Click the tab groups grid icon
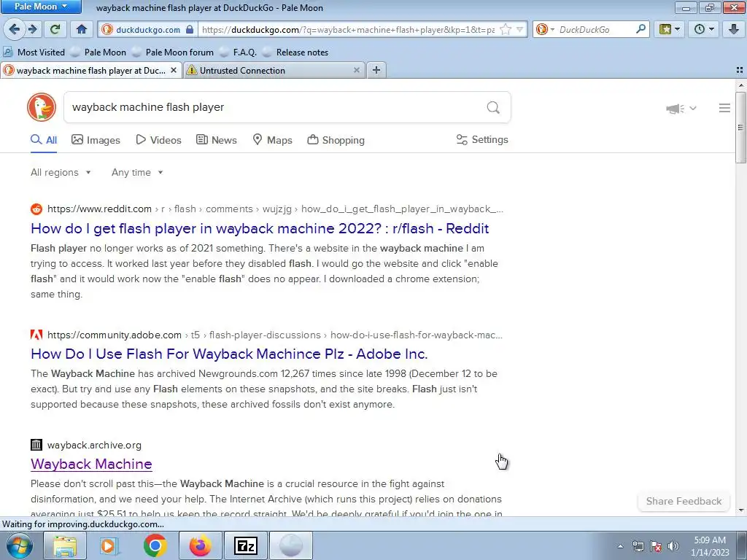747x560 pixels. point(740,71)
